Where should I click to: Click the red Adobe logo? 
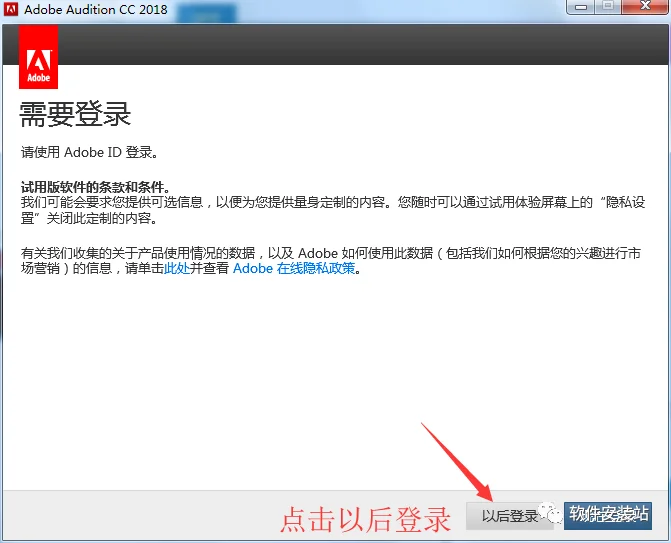pyautogui.click(x=39, y=56)
